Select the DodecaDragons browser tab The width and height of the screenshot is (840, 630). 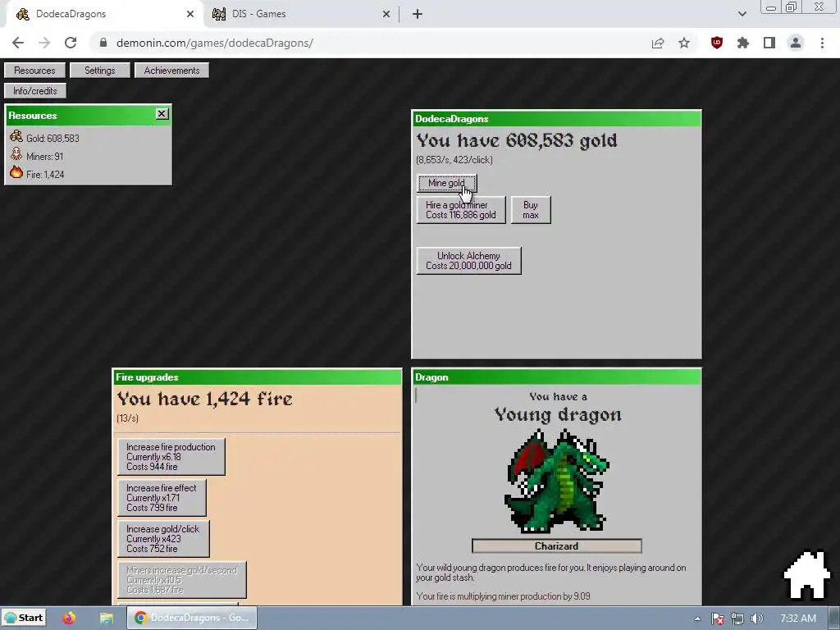[x=104, y=14]
